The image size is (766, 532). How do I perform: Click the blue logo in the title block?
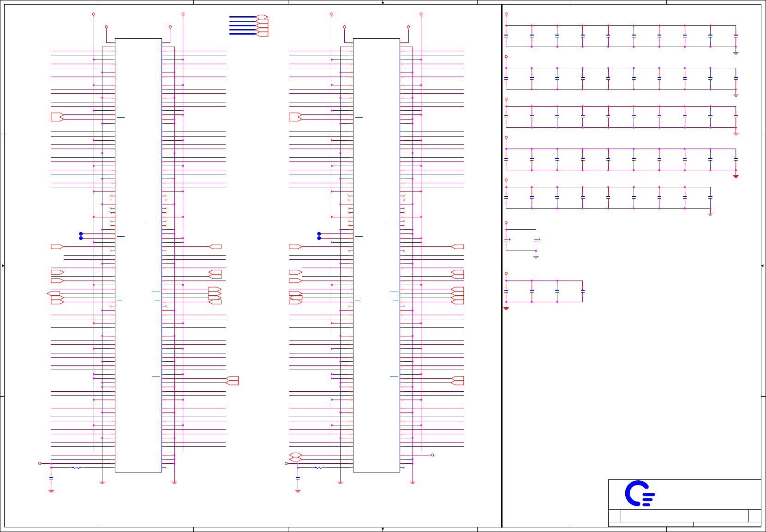coord(640,493)
